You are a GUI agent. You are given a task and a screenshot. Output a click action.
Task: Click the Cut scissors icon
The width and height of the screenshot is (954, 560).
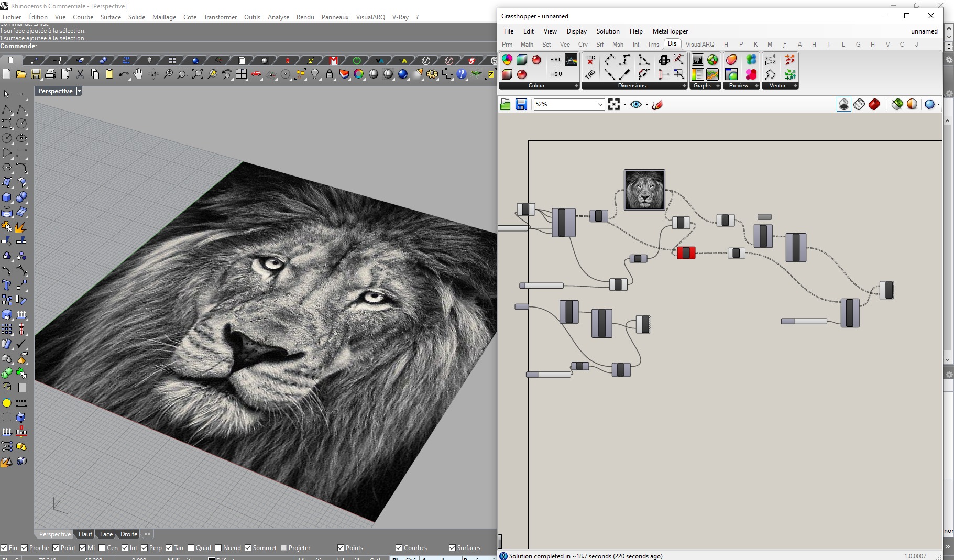point(80,74)
